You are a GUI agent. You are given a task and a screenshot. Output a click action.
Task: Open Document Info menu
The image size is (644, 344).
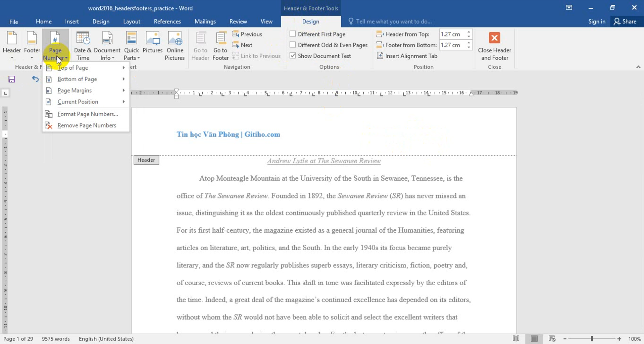(107, 45)
